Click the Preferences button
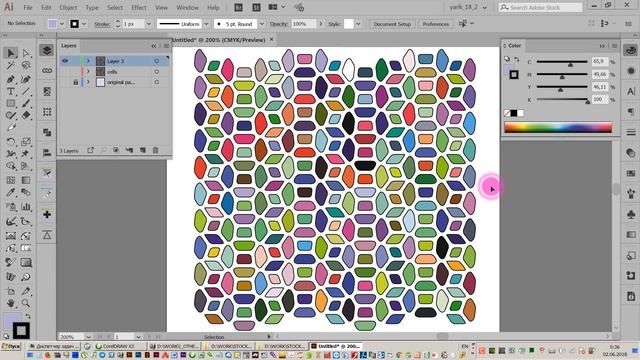The image size is (640, 360). pos(436,24)
